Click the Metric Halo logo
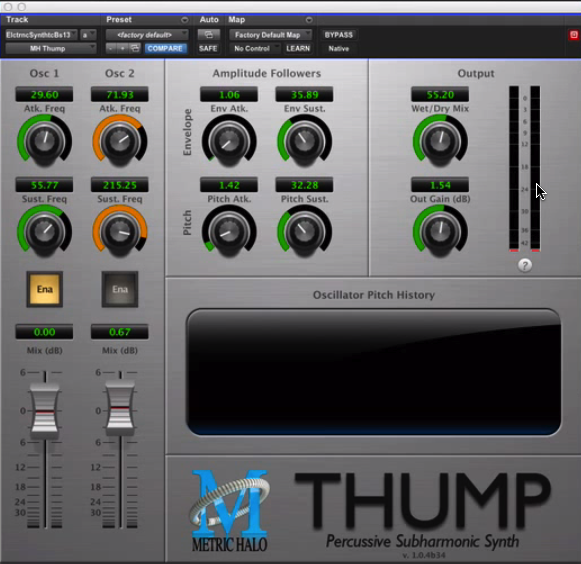581x564 pixels. pos(229,511)
